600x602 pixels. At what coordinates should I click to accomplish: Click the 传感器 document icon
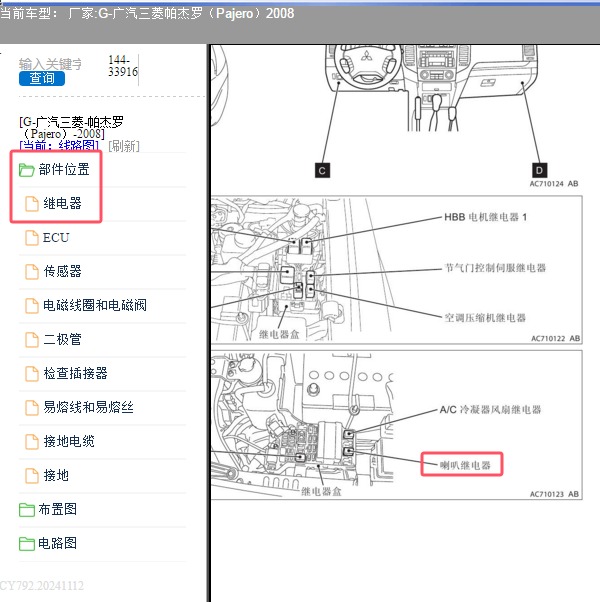coord(32,272)
